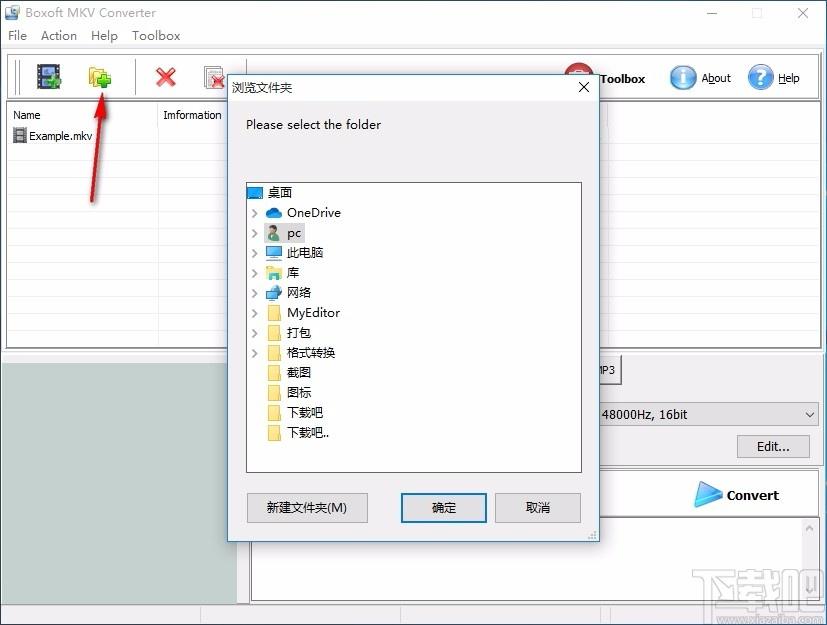This screenshot has height=625, width=827.
Task: Click the OneDrive cloud icon
Action: [x=274, y=213]
